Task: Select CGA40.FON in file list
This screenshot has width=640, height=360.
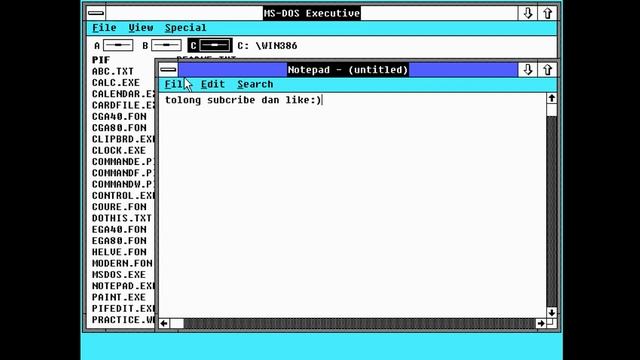Action: pyautogui.click(x=119, y=117)
